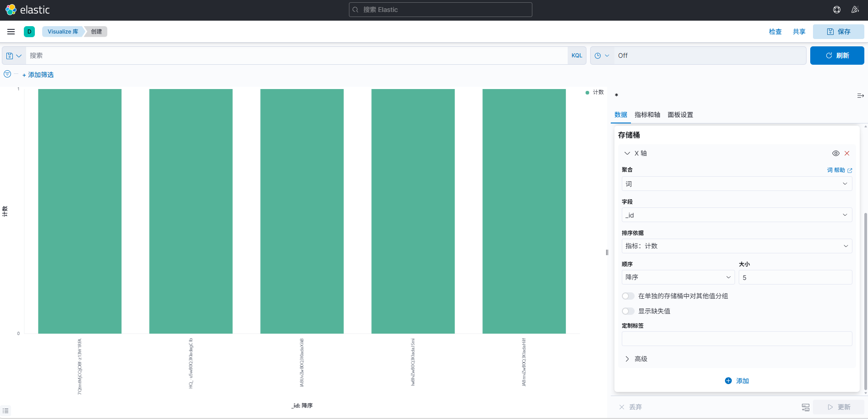Enable the show missing values switch

point(628,311)
